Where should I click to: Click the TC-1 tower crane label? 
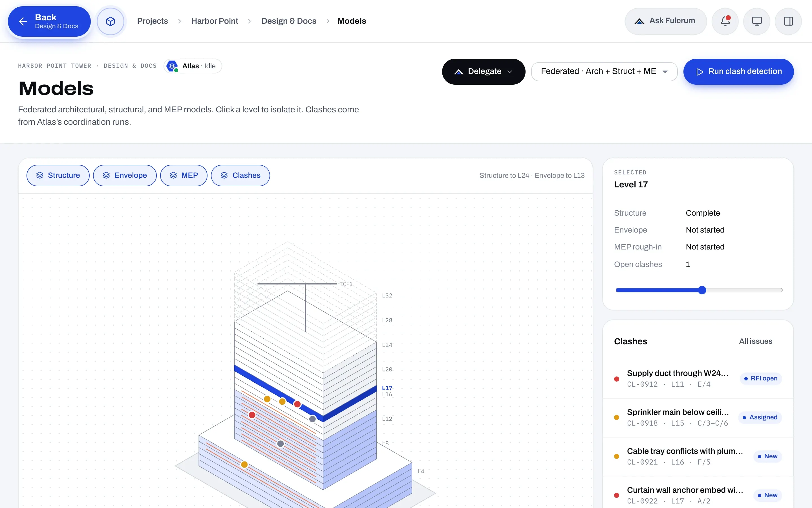coord(346,284)
